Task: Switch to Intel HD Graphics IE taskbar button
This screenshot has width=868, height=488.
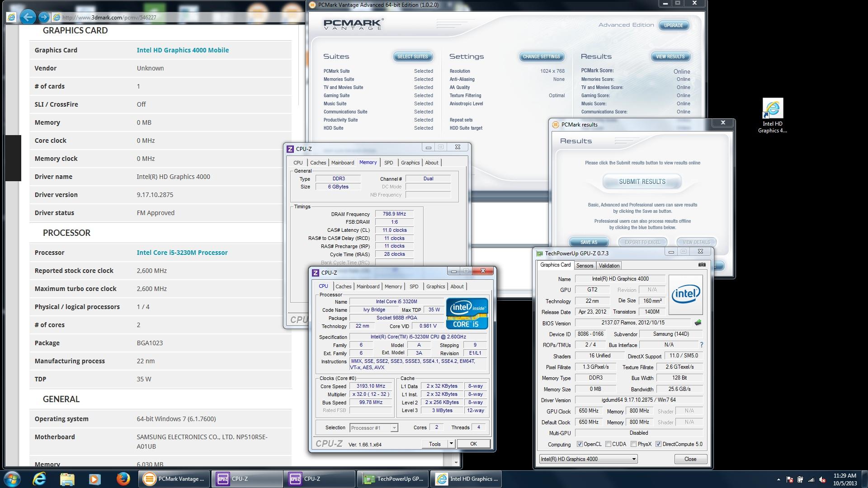Action: [466, 479]
